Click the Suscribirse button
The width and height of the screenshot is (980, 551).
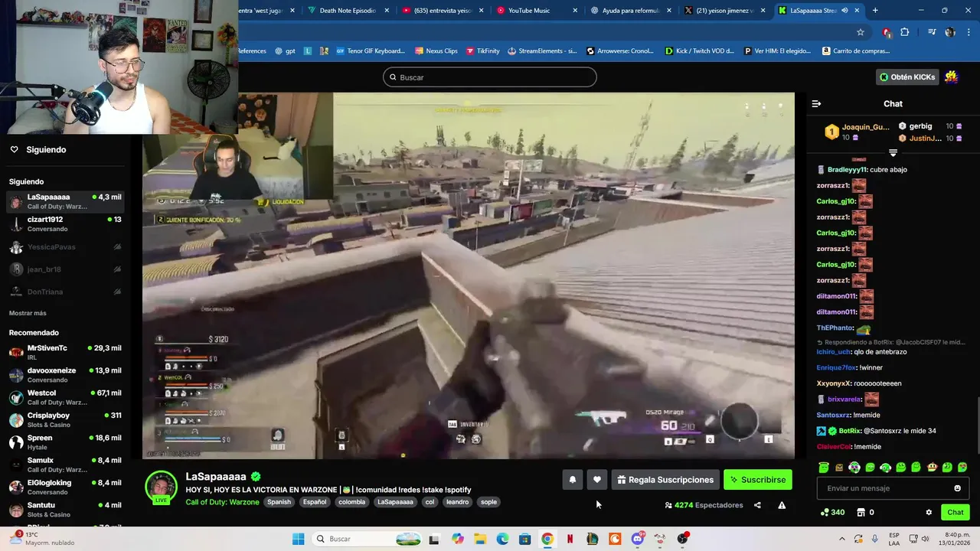757,480
